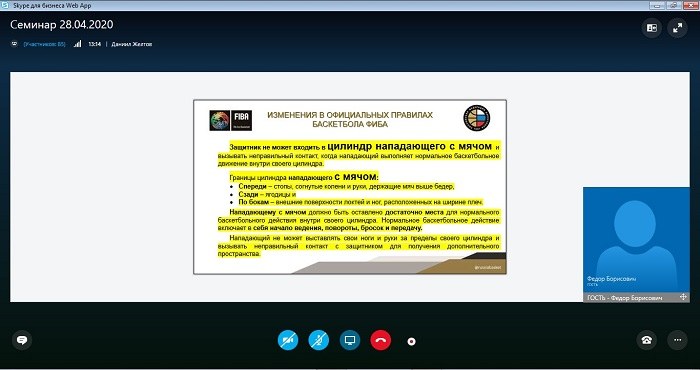
Task: Open the more options ellipsis menu
Action: tap(677, 340)
